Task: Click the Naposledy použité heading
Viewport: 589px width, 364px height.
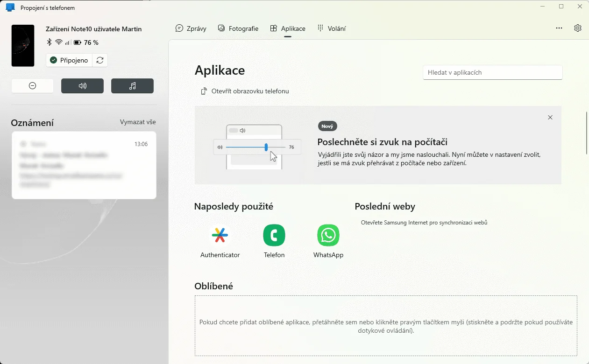Action: tap(234, 206)
